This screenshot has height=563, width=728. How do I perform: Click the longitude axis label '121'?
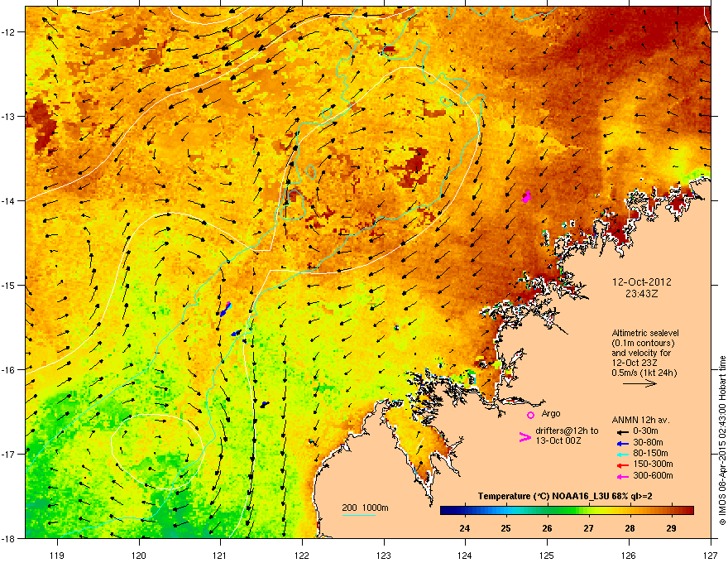point(220,555)
